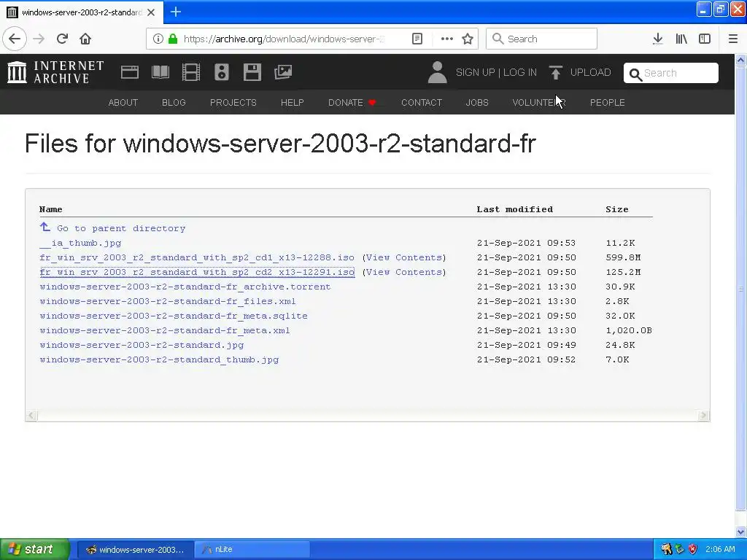747x560 pixels.
Task: Open the fr_files.xml link
Action: click(168, 301)
